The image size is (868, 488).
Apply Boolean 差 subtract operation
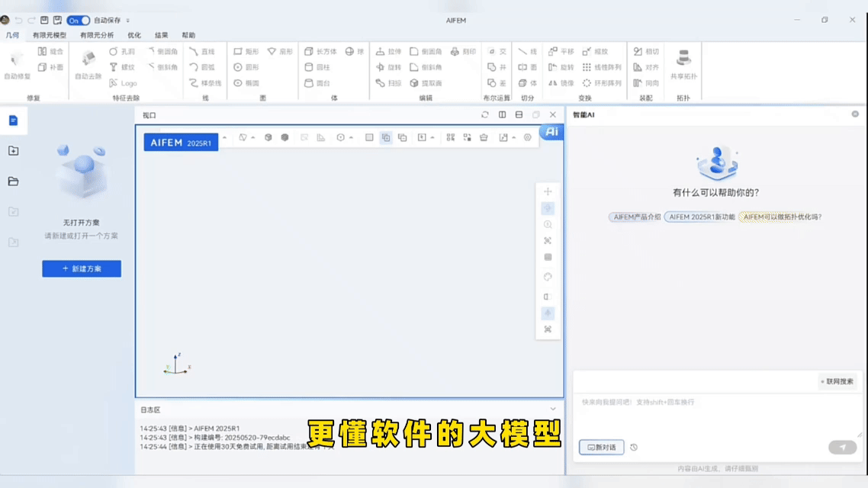click(497, 84)
